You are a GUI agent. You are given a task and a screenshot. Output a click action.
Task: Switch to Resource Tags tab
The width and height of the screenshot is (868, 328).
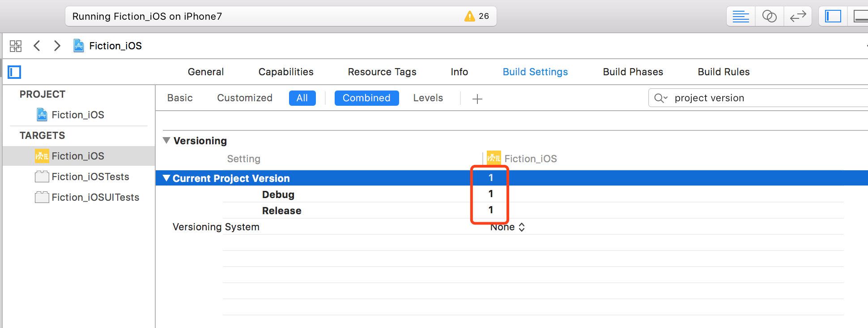click(382, 72)
